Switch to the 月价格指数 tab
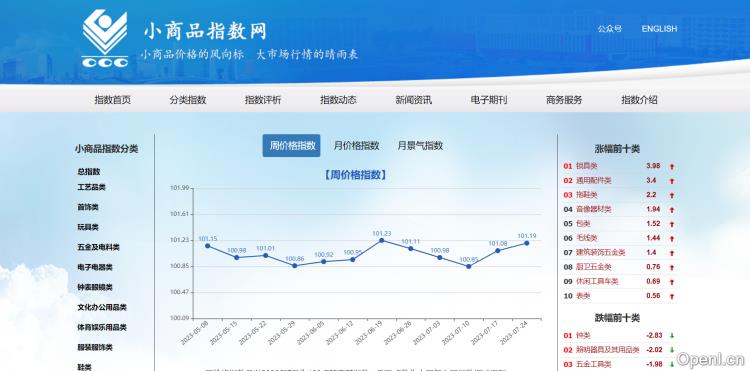The height and width of the screenshot is (371, 750). pos(356,145)
